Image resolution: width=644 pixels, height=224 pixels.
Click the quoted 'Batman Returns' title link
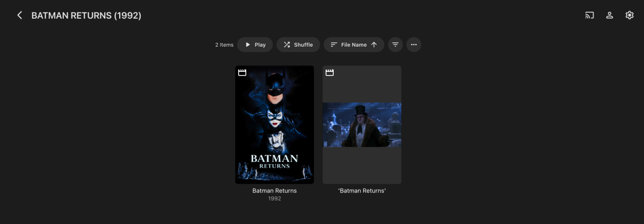362,191
